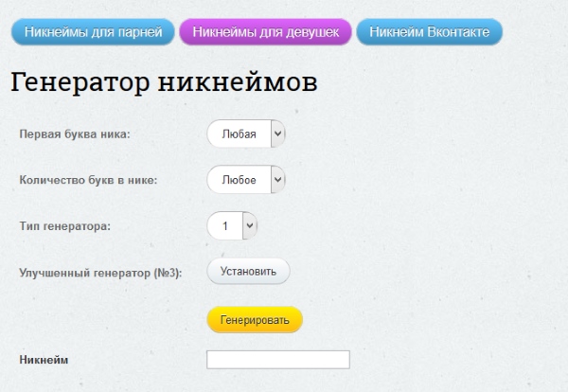Click the 'Любое' letter count combo box
Screen dimensions: 568x392
(x=239, y=180)
